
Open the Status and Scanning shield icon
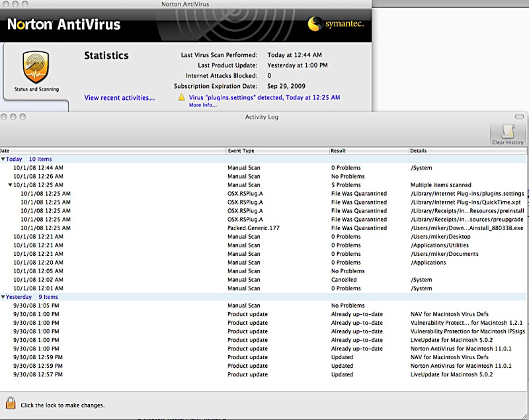pos(36,67)
